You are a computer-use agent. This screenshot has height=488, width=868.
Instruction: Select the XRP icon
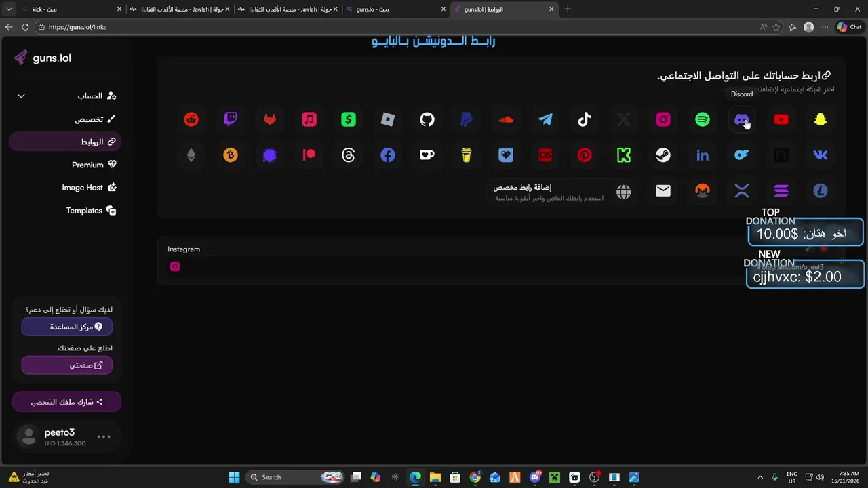742,192
